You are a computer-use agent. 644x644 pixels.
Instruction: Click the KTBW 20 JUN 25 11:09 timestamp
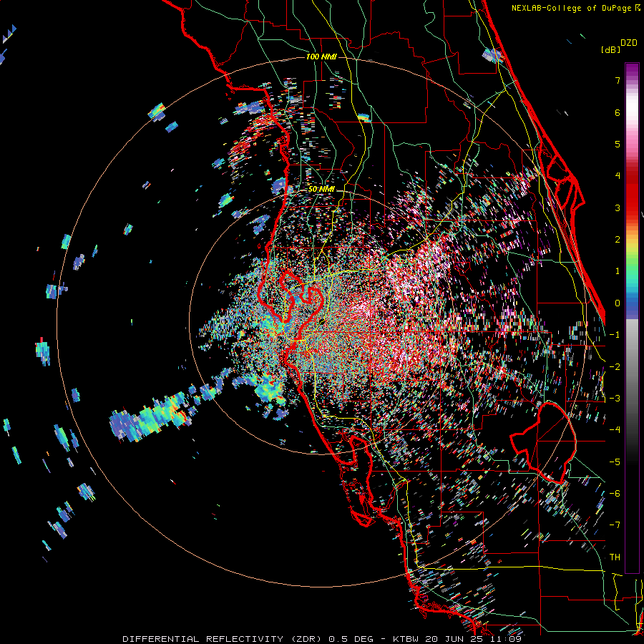tap(457, 639)
